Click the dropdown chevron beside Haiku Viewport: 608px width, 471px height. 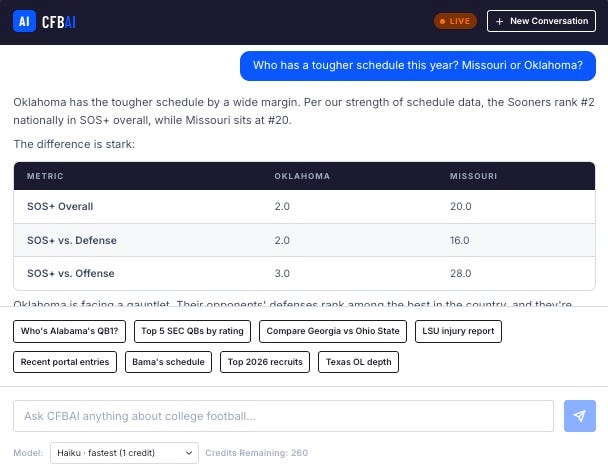coord(189,453)
